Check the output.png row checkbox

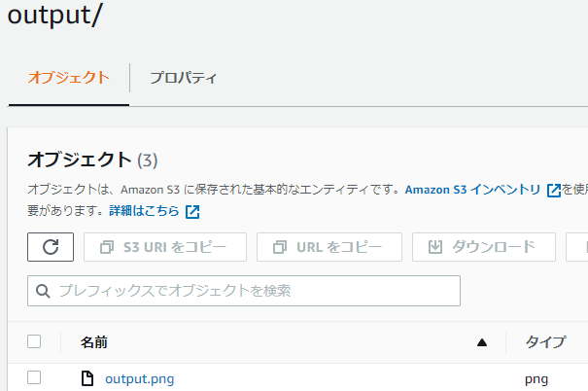tap(34, 378)
